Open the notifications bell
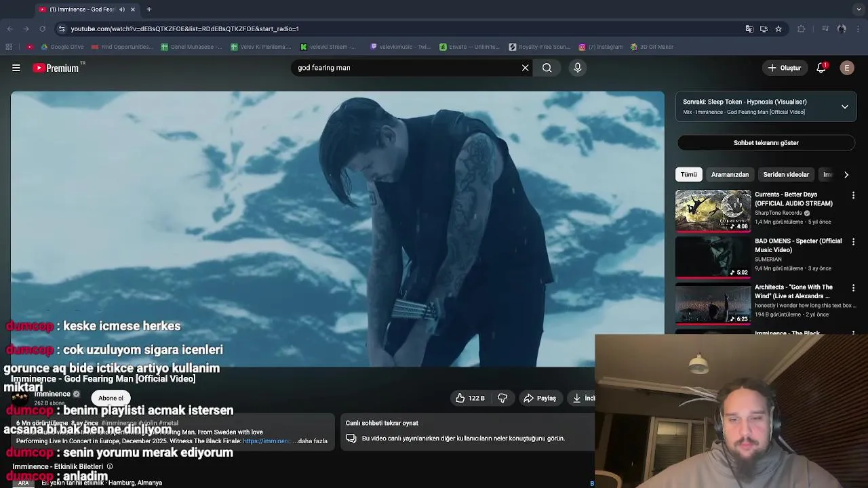Screen dimensions: 868x488 821,68
